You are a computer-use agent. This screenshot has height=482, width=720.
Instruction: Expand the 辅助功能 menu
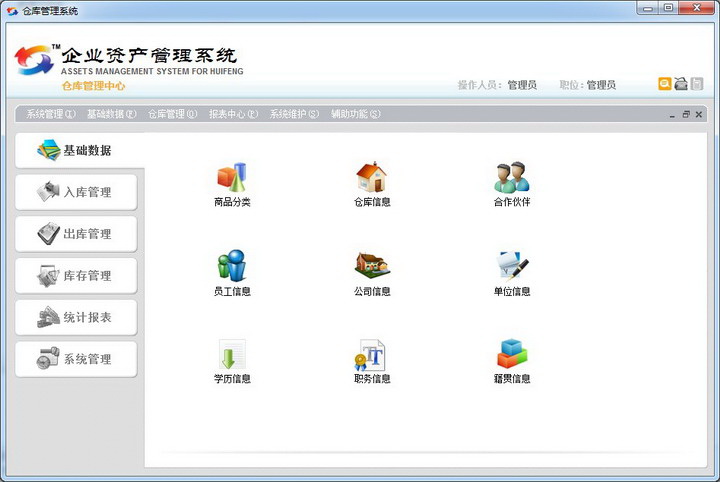(x=355, y=114)
